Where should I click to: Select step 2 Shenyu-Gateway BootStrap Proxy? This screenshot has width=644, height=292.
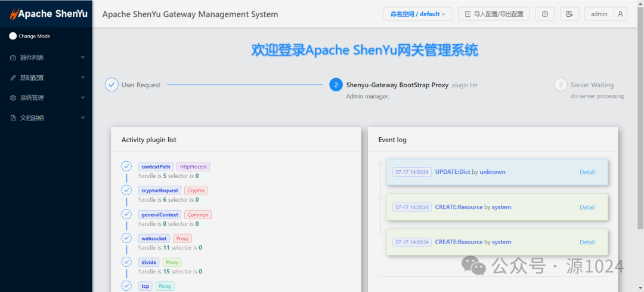click(336, 85)
